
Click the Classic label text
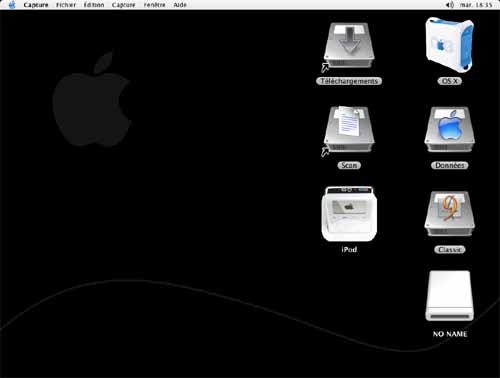[x=449, y=249]
